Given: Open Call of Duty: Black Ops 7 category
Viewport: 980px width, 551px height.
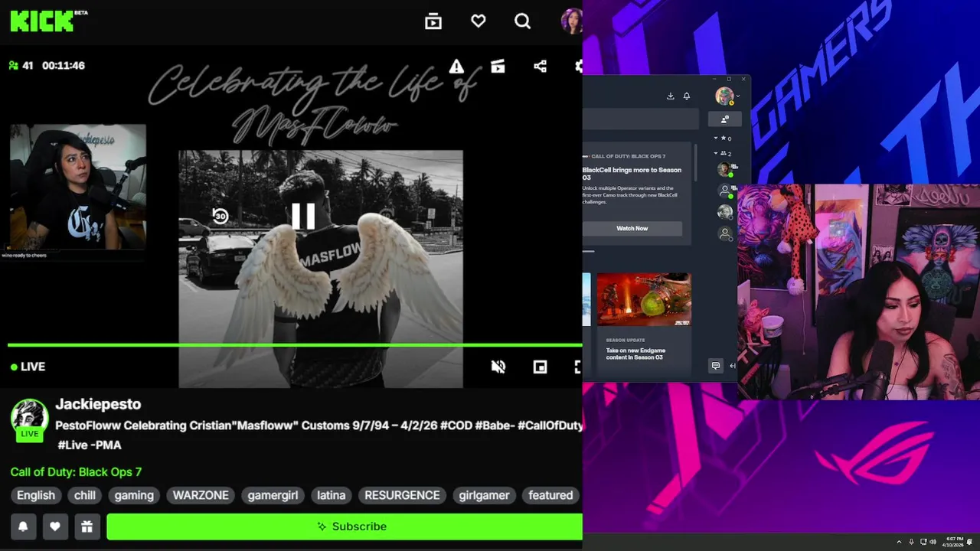Looking at the screenshot, I should pyautogui.click(x=76, y=472).
